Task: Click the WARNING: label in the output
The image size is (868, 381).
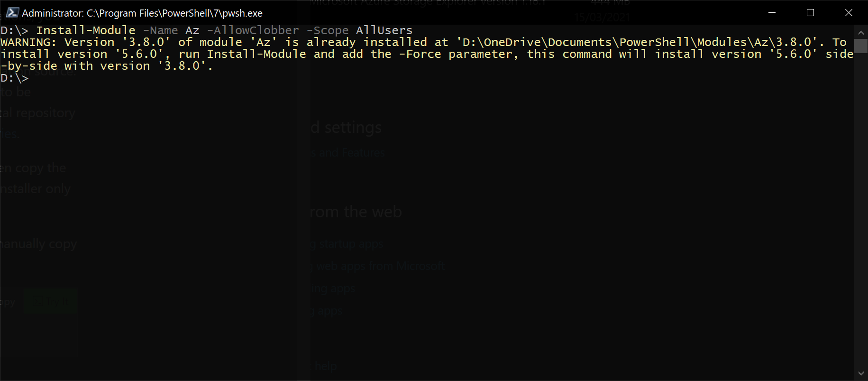Action: coord(29,42)
